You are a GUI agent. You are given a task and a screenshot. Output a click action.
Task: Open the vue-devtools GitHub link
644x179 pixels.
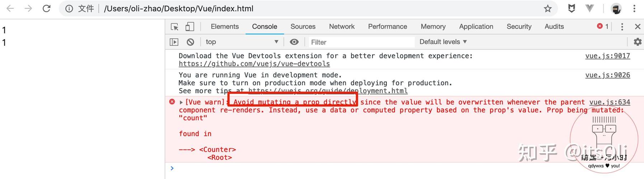coord(254,64)
